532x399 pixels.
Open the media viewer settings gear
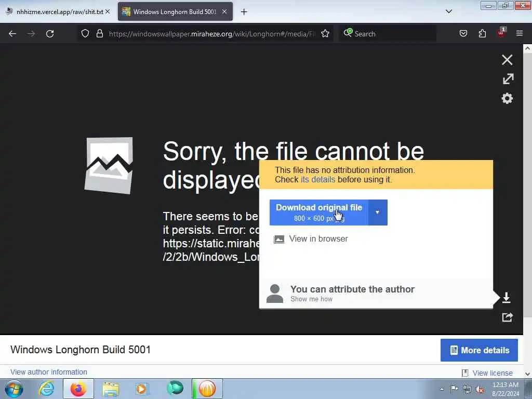[x=507, y=98]
